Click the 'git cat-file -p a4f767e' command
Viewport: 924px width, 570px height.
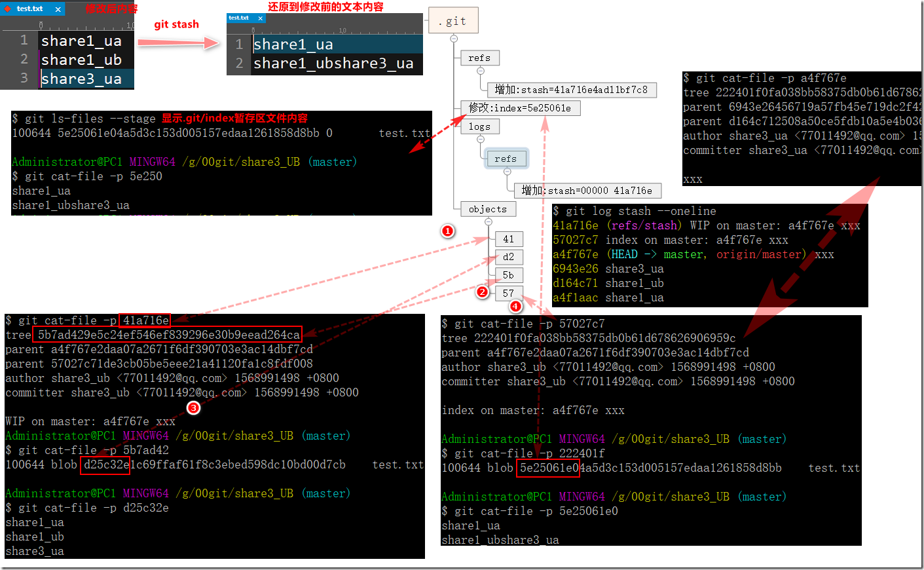tap(765, 78)
